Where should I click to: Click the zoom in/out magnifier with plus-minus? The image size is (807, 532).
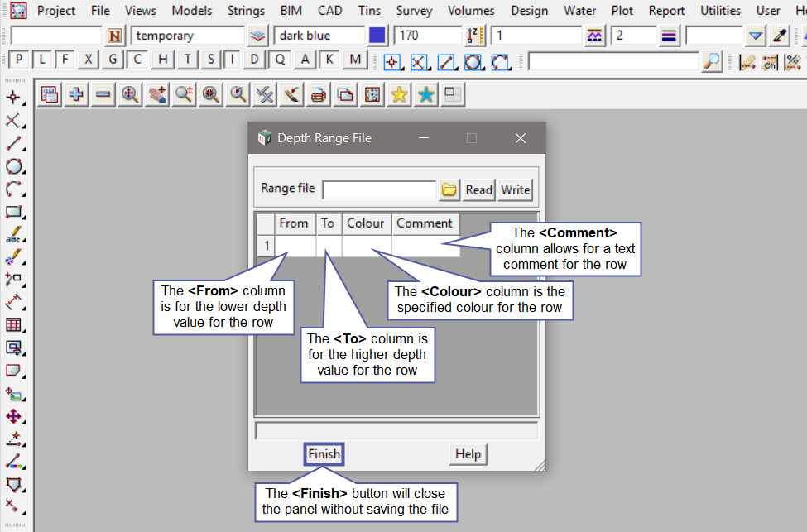click(184, 94)
